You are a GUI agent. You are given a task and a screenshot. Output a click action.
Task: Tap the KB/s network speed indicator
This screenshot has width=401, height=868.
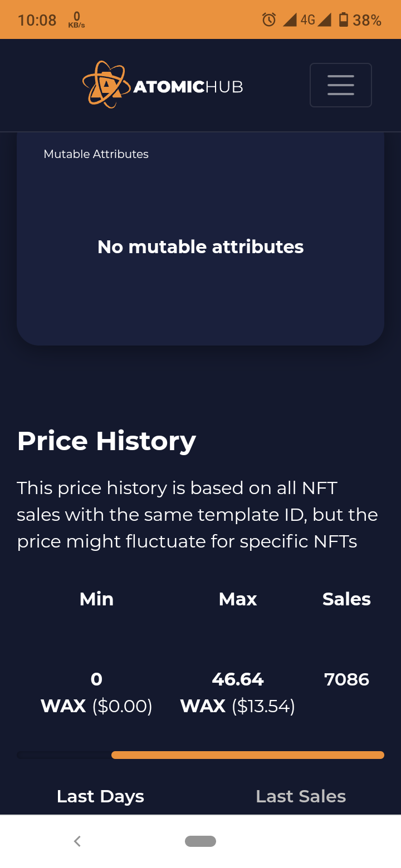coord(76,20)
